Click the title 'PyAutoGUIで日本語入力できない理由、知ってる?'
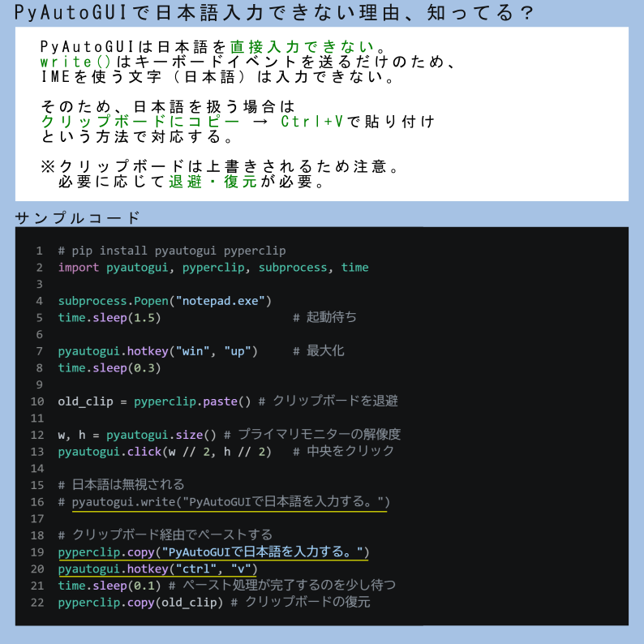644x644 pixels. click(274, 12)
